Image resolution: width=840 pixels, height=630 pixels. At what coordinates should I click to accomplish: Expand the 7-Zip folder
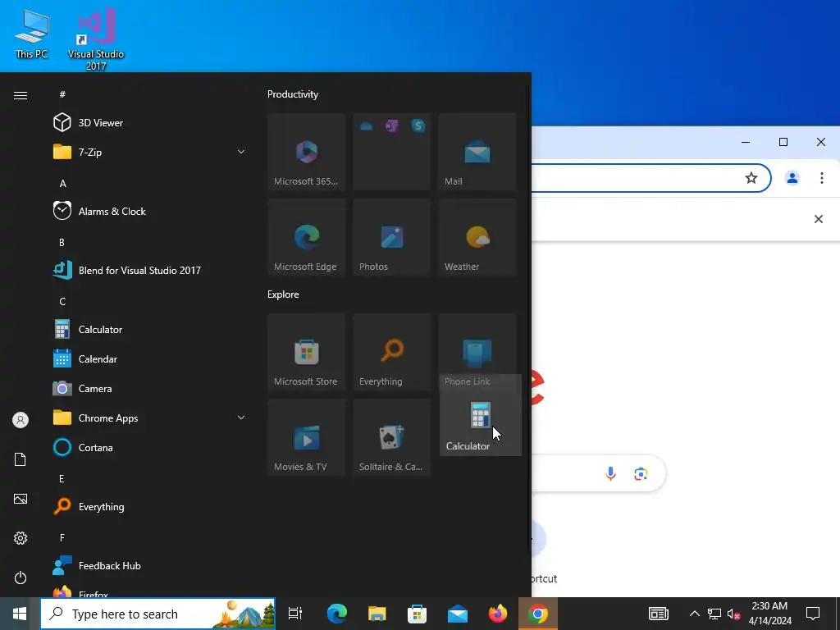point(150,152)
